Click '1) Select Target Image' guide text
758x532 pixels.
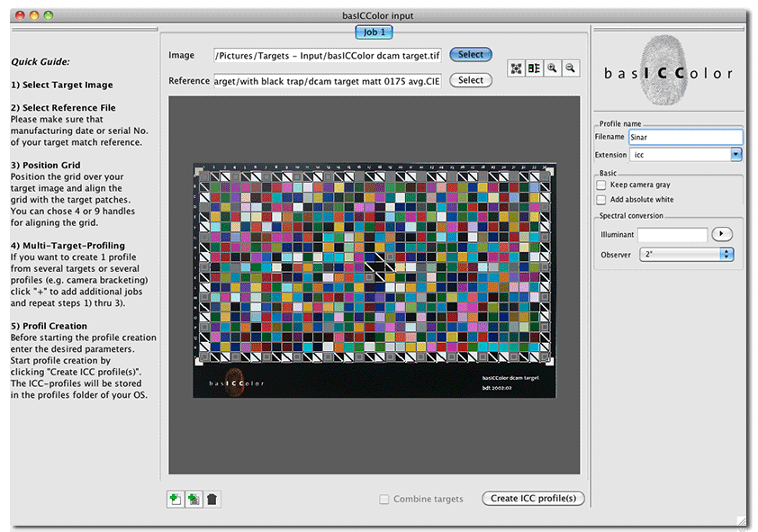(62, 85)
